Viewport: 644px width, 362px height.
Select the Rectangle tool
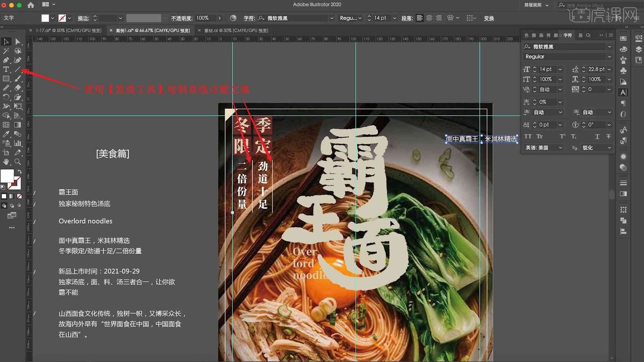tap(6, 79)
